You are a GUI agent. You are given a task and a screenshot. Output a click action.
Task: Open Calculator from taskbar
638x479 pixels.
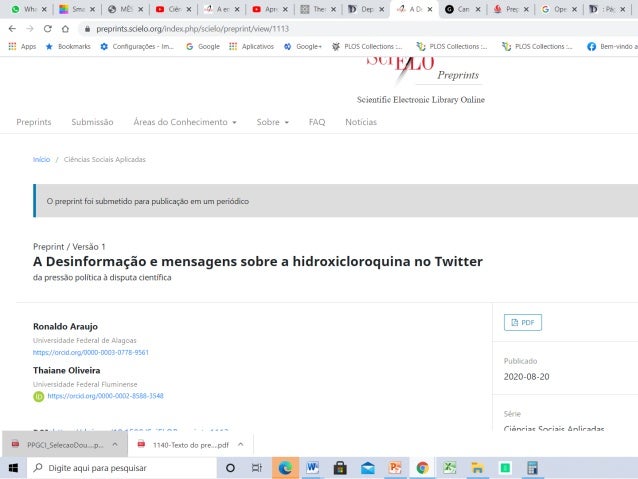point(532,468)
